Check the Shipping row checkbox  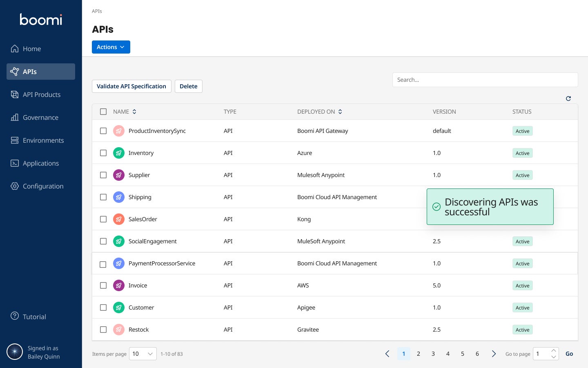click(103, 197)
